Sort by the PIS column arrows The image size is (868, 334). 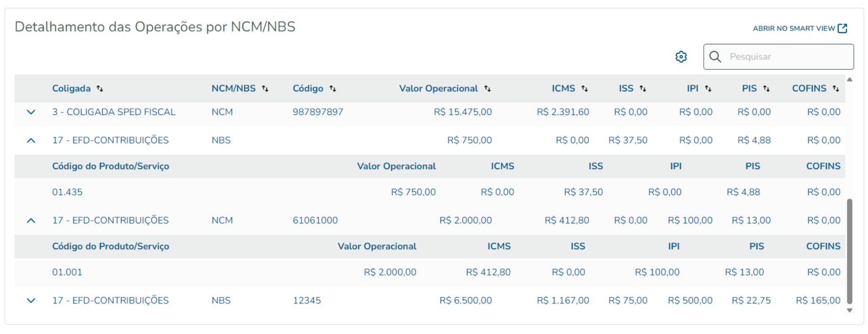tap(766, 89)
